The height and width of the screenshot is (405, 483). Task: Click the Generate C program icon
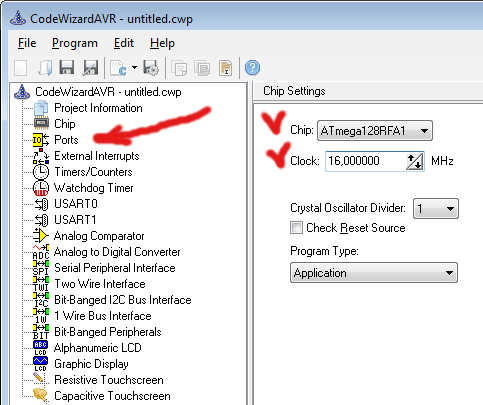click(118, 68)
